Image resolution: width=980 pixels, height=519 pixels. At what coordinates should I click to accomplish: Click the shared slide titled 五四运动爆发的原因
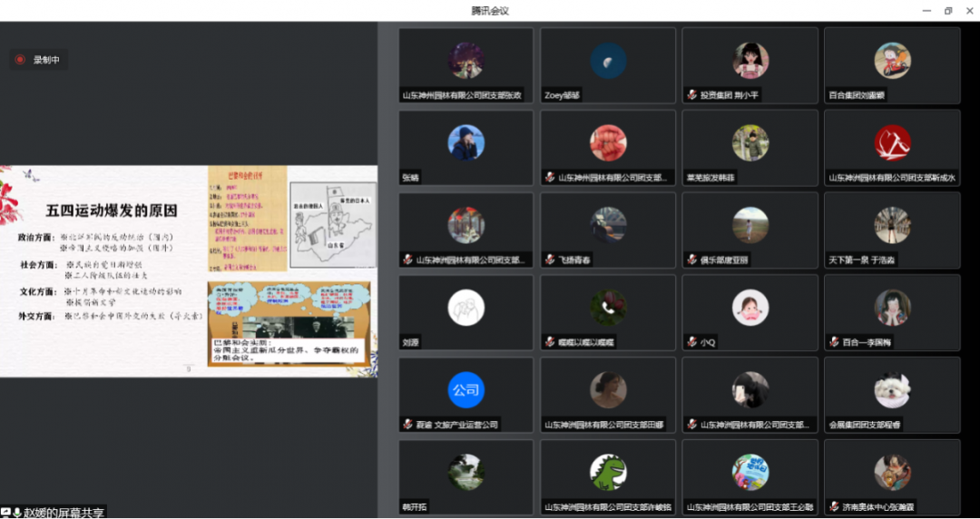point(189,270)
